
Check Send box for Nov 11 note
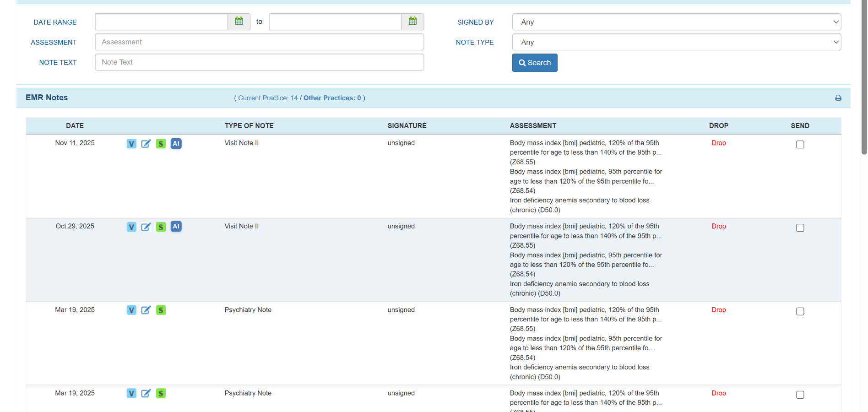click(x=800, y=145)
